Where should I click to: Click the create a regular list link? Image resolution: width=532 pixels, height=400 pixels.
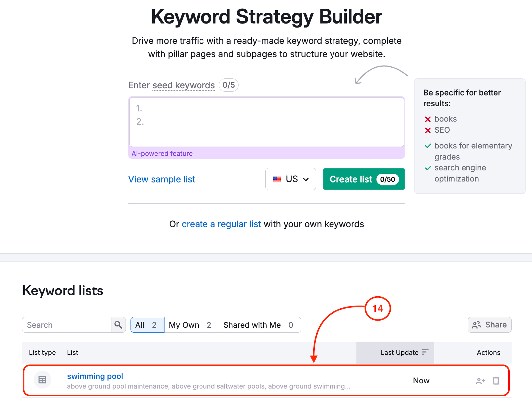[x=221, y=224]
